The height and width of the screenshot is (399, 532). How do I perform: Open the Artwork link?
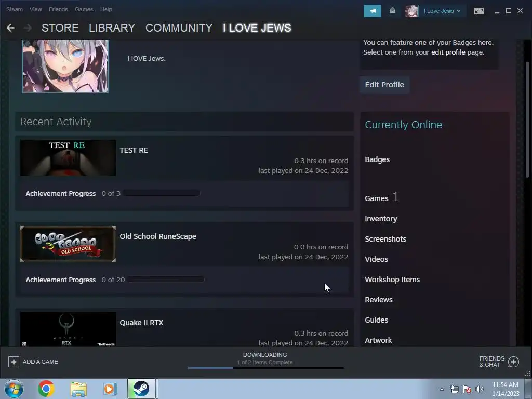[378, 340]
